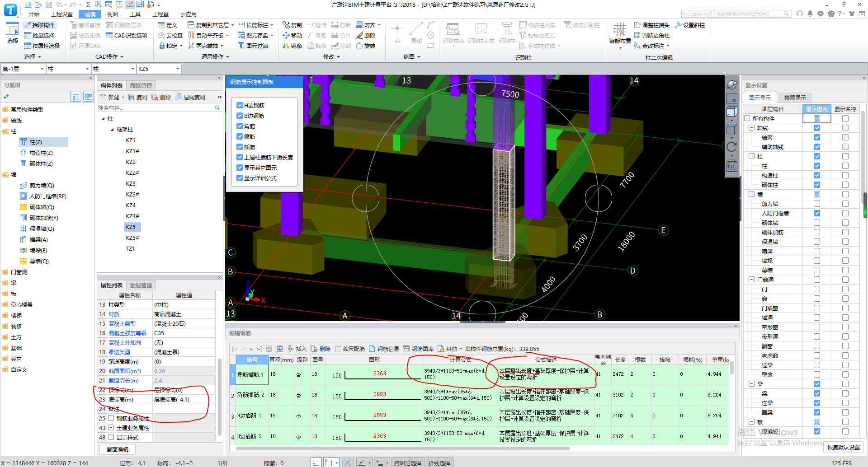
Task: Click 调整柱端头 tool
Action: pos(652,25)
